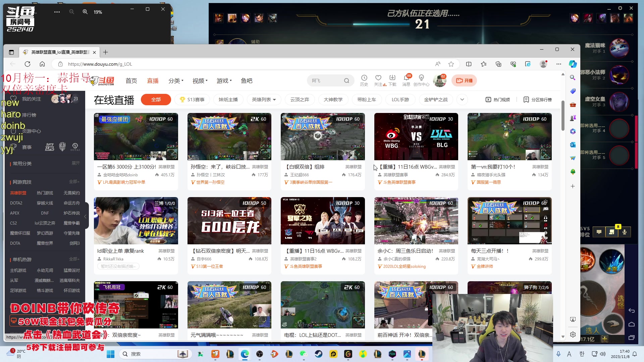Expand the 英雄列表 filter dropdown
644x362 pixels.
pos(264,100)
